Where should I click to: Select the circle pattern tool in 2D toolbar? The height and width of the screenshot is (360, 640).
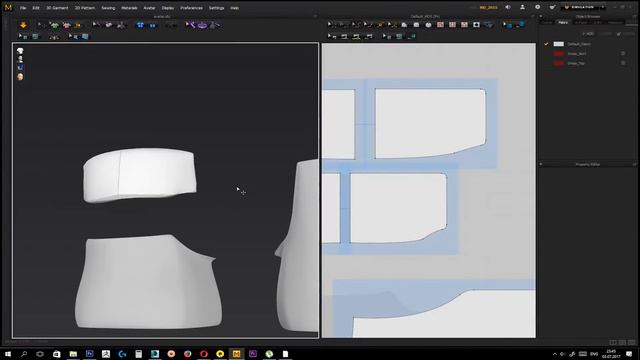point(428,25)
